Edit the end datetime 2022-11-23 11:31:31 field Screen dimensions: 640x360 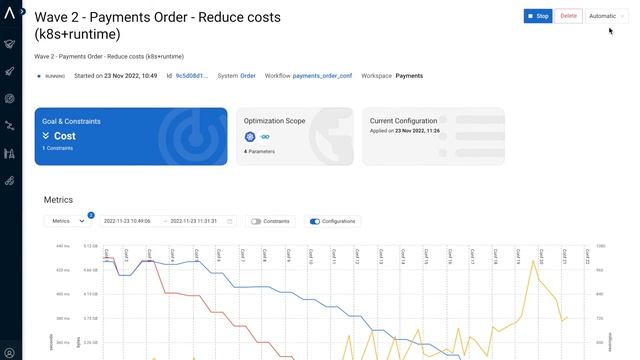click(x=193, y=221)
